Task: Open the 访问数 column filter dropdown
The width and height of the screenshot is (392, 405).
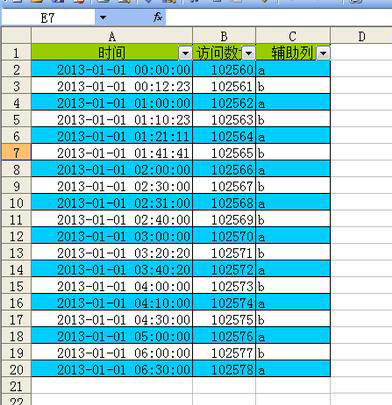Action: tap(248, 53)
